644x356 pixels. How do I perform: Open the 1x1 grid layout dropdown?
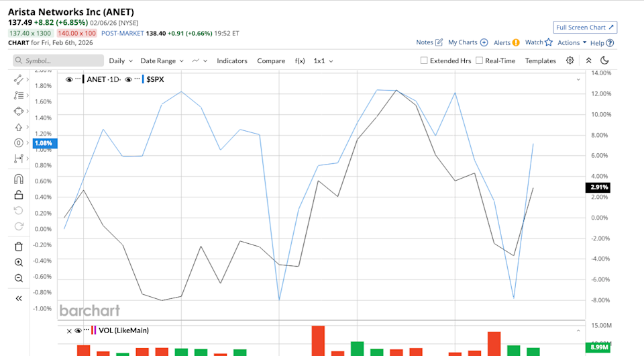point(323,61)
